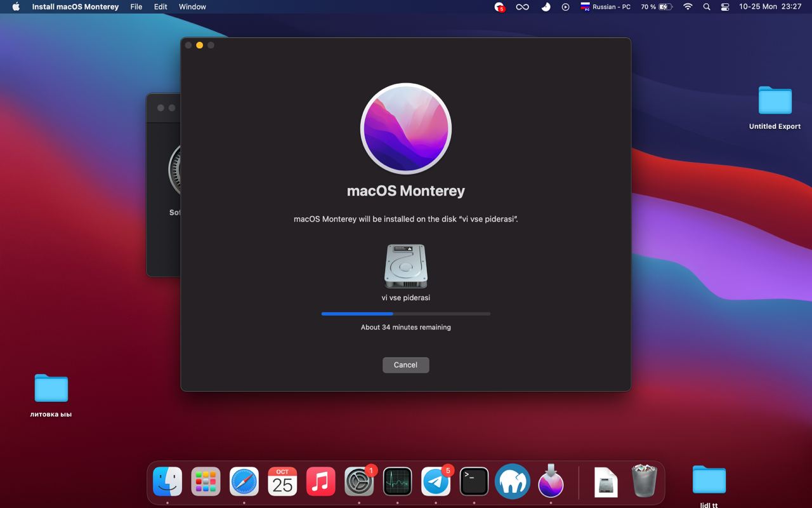Open Control Center

[x=725, y=7]
